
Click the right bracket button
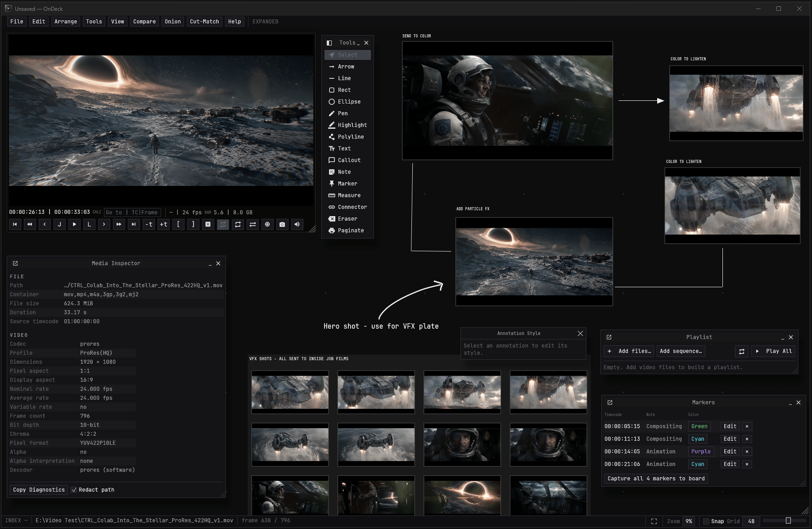[x=193, y=224]
